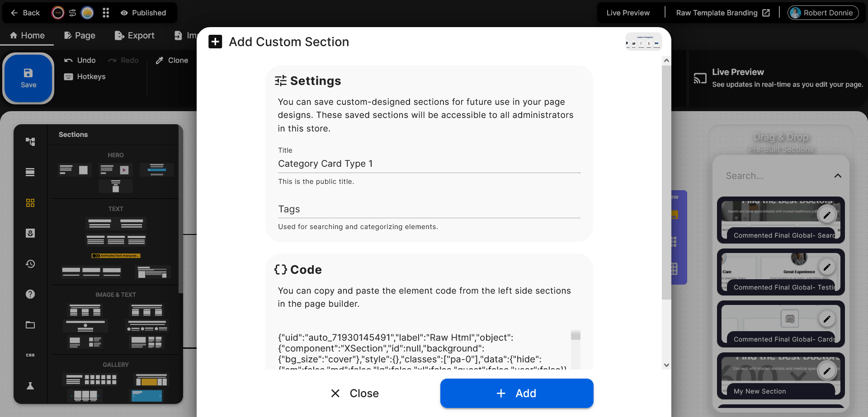Open the layout rows sidebar icon
The image size is (868, 417).
click(x=30, y=172)
